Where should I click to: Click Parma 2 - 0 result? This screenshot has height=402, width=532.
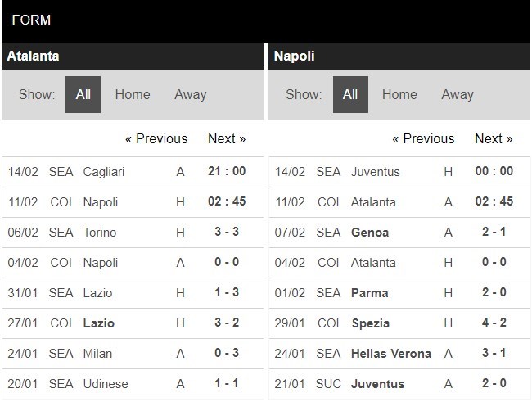point(494,293)
